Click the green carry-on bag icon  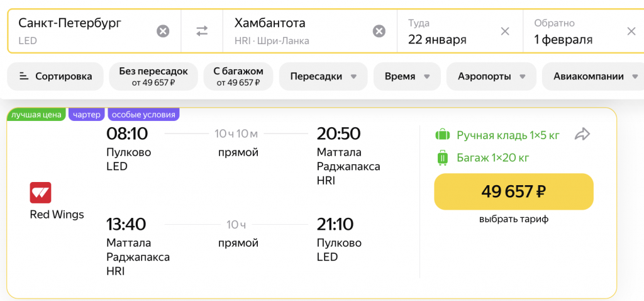443,135
